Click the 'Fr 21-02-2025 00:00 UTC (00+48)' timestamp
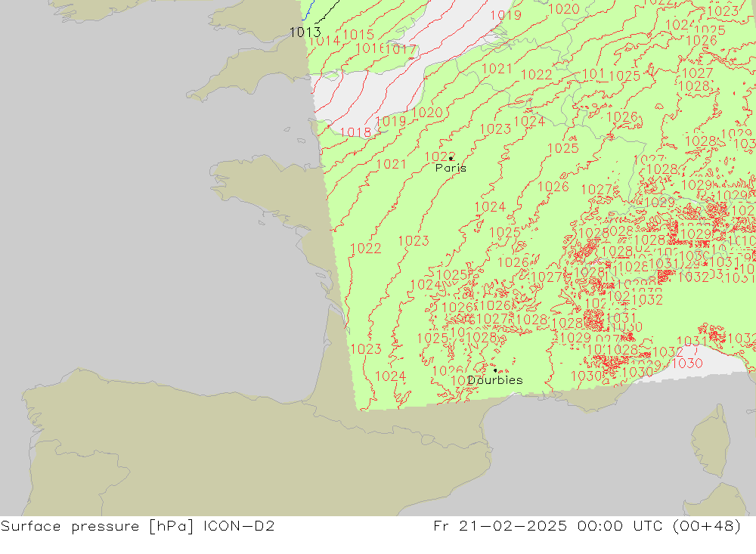Screen dimensions: 756x554 coord(587,525)
